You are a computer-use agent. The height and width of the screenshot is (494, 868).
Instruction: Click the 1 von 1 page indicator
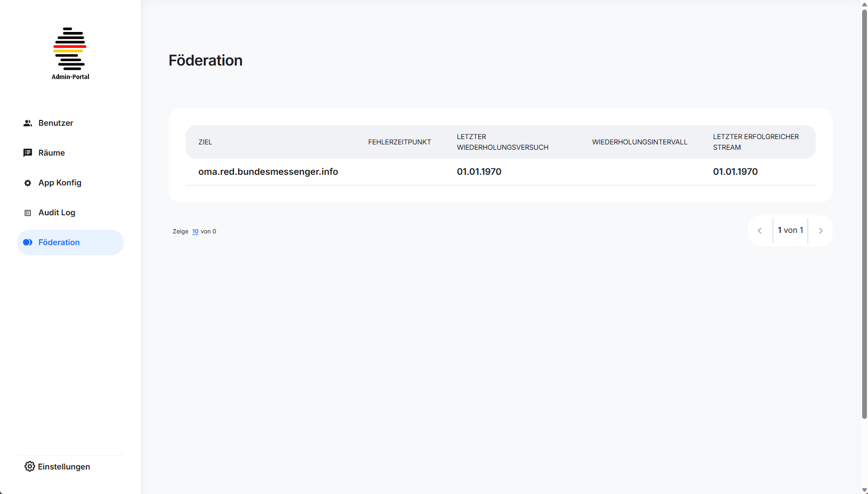click(x=790, y=230)
